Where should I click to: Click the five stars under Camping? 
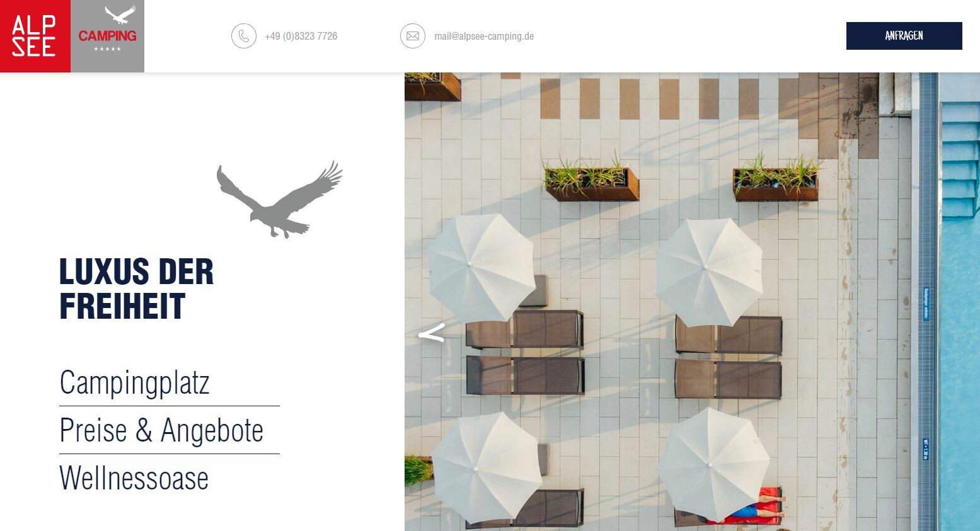pyautogui.click(x=107, y=49)
